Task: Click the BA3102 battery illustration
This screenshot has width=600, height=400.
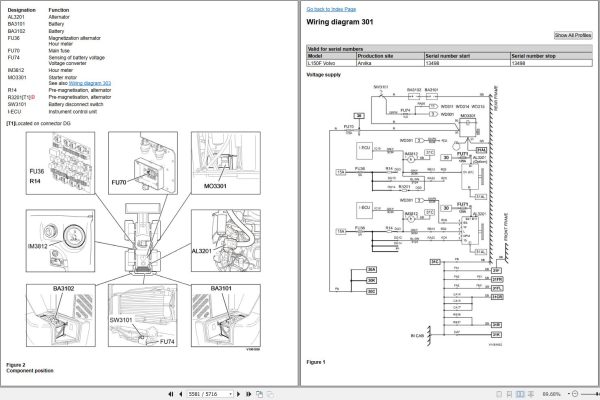Action: 61,315
